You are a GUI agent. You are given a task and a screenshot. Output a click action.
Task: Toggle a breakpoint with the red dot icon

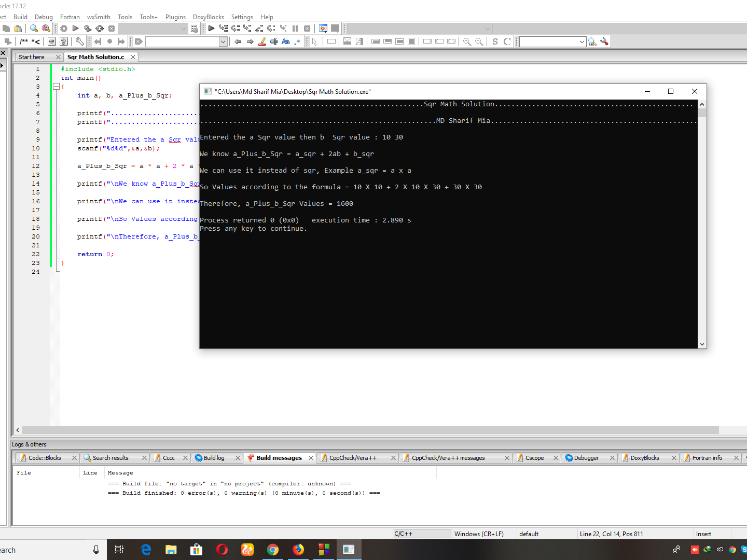tap(109, 41)
